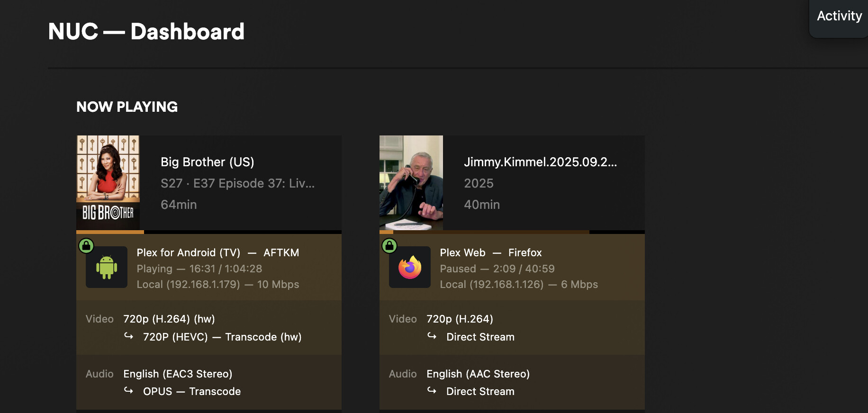
Task: Click arrow icon beside video Direct Stream
Action: tap(432, 336)
